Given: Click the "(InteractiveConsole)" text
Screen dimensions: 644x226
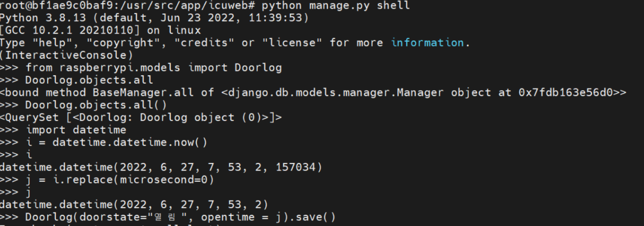Looking at the screenshot, I should coord(67,55).
